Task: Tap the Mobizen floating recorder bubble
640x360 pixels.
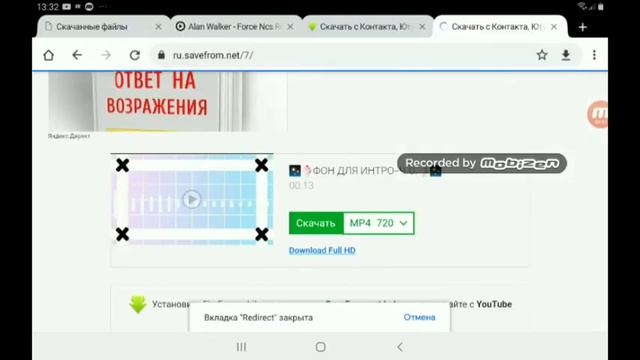Action: point(598,114)
